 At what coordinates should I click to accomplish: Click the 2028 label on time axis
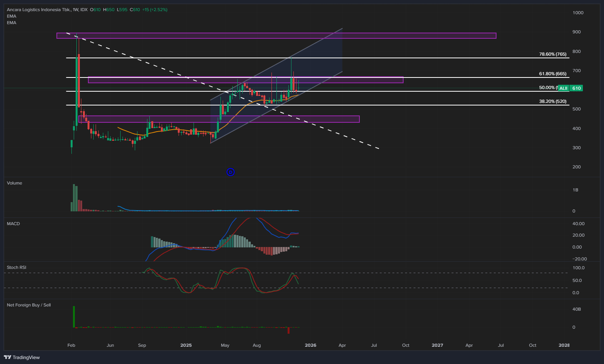coord(564,345)
